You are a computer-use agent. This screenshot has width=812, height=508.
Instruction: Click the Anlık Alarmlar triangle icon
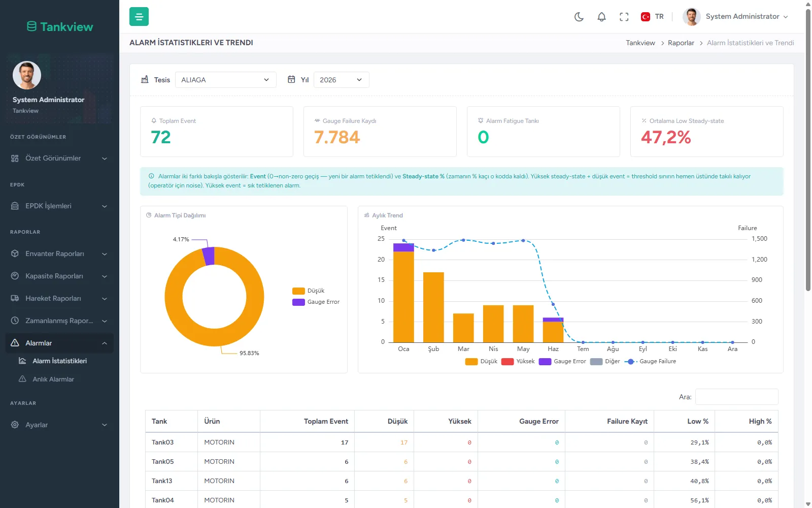pos(22,379)
